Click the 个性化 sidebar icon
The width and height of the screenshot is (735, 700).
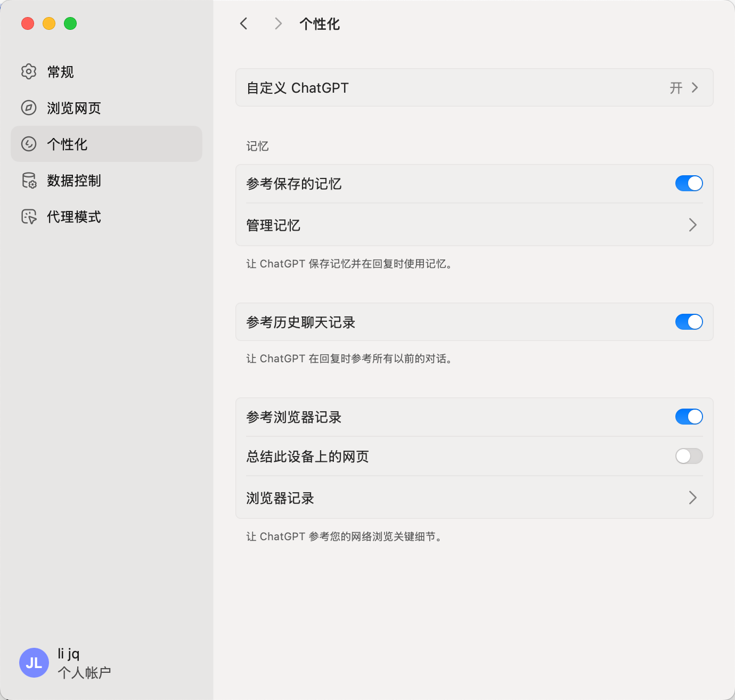click(29, 144)
